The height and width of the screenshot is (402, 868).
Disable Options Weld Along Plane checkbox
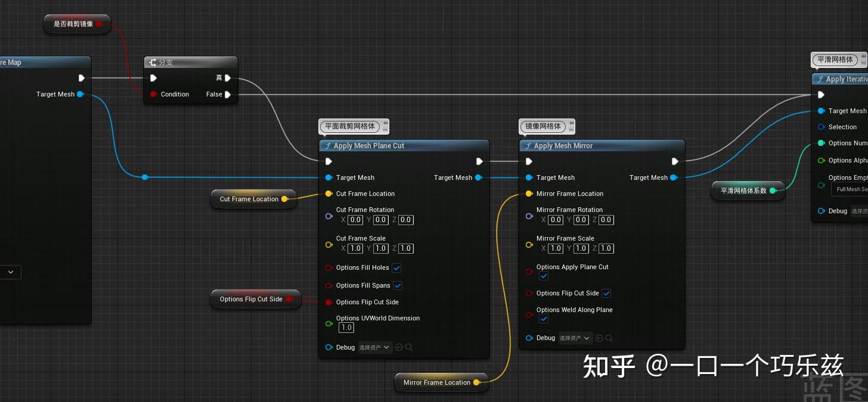(543, 319)
